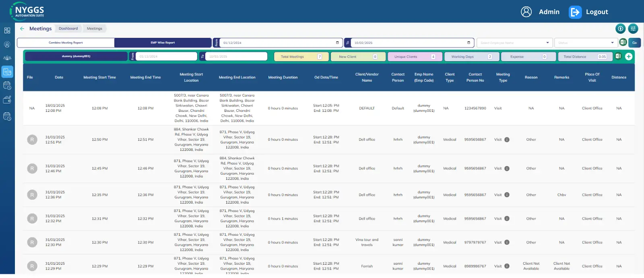Click the Date column header
Image resolution: width=644 pixels, height=278 pixels.
click(59, 77)
